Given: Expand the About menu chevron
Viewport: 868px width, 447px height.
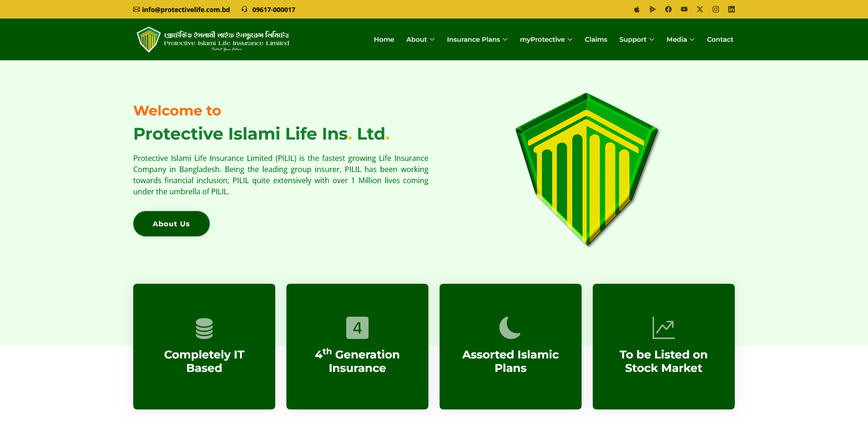Looking at the screenshot, I should coord(432,40).
